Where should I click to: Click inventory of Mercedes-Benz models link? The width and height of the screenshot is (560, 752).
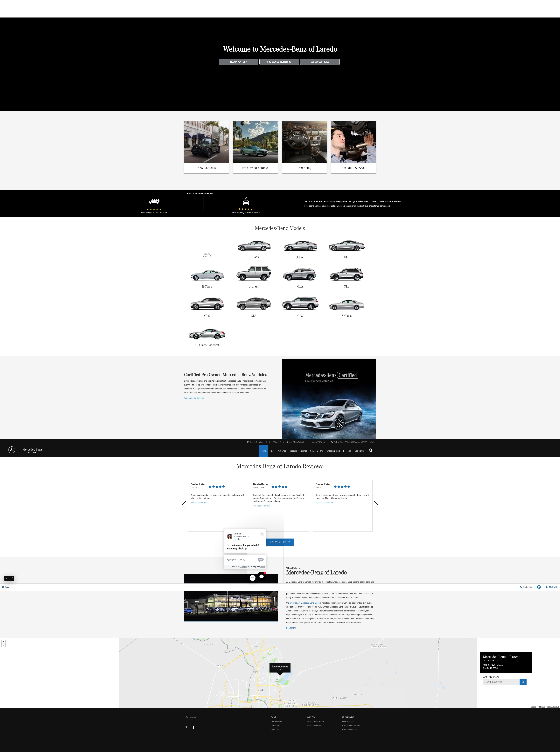pyautogui.click(x=305, y=603)
